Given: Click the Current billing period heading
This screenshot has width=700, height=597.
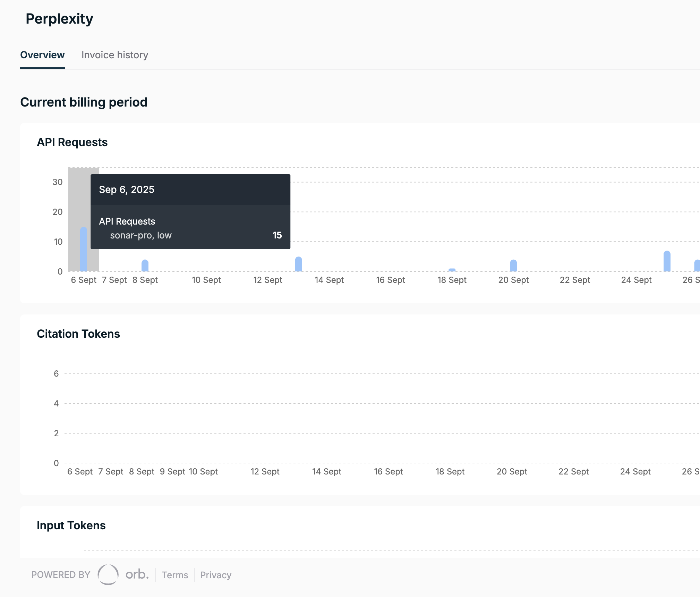Looking at the screenshot, I should click(84, 102).
